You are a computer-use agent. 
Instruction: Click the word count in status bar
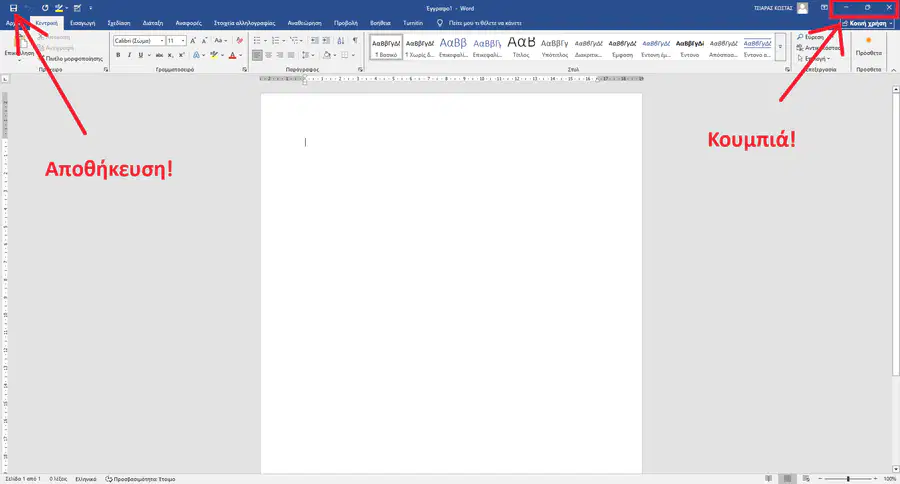coord(58,479)
